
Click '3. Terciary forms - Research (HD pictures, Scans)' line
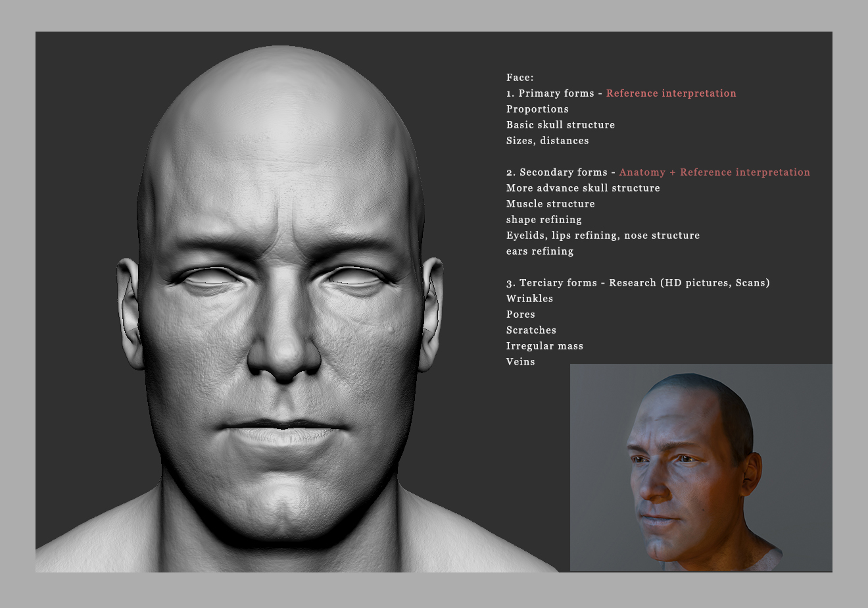(638, 283)
